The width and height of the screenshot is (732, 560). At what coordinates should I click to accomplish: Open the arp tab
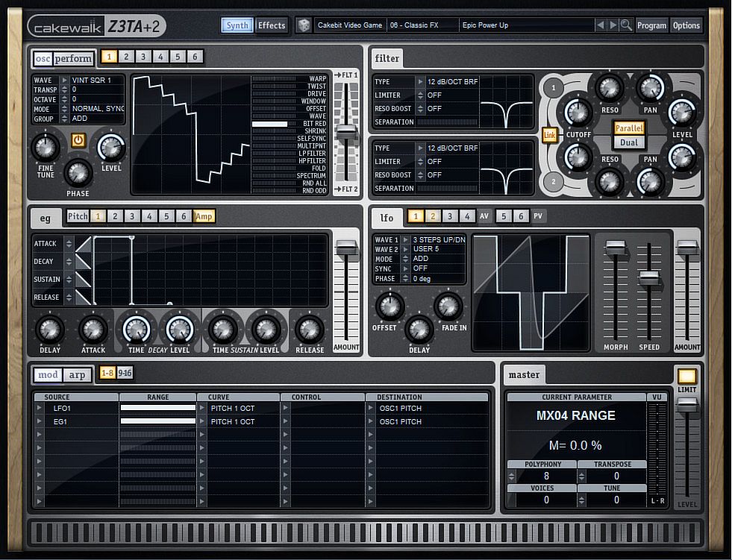[77, 375]
